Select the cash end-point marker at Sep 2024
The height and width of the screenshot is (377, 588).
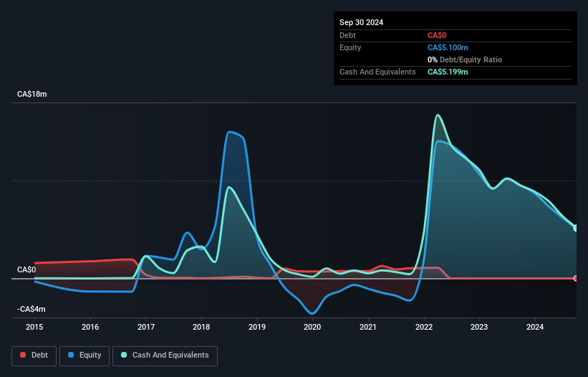(x=576, y=228)
